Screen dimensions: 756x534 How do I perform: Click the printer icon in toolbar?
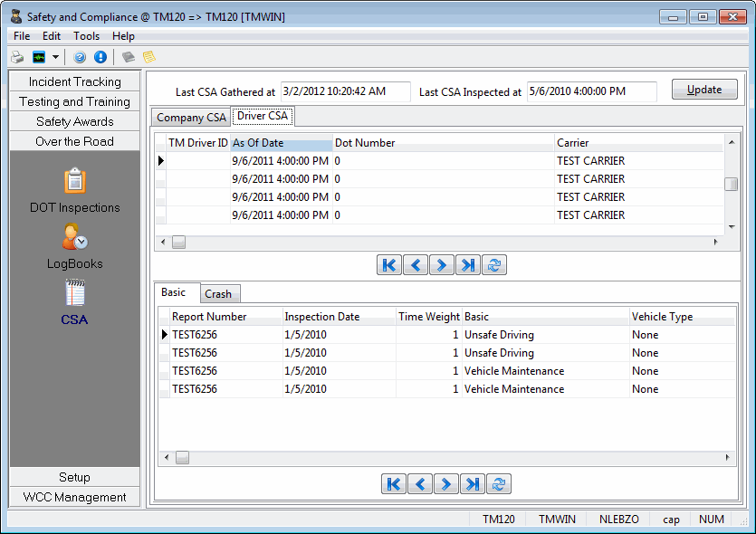17,57
